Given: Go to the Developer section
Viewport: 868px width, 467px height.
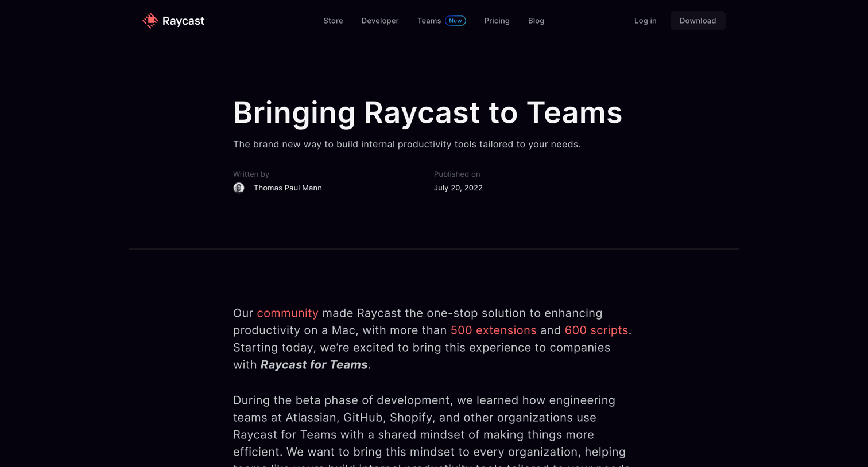Looking at the screenshot, I should (380, 21).
